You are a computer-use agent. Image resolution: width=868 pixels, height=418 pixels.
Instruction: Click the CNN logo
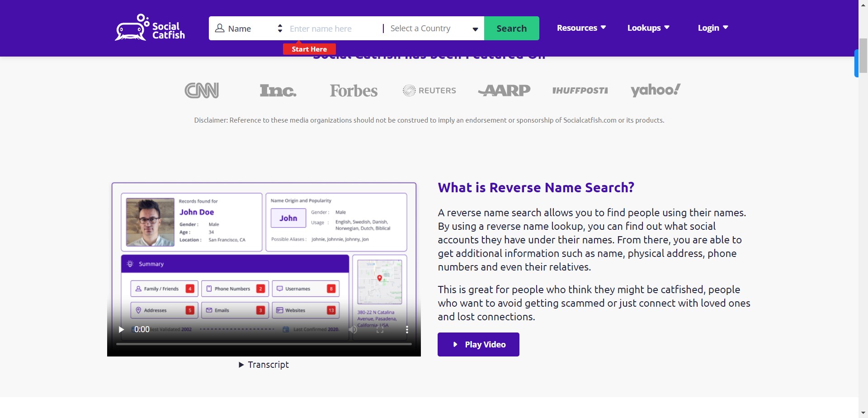pos(202,90)
